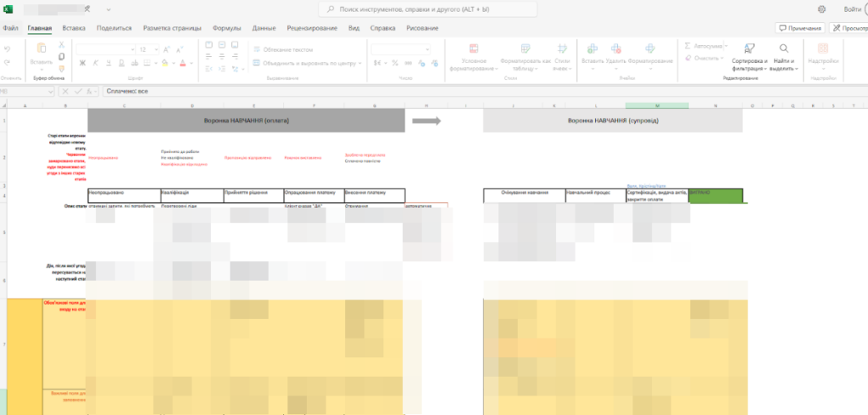Screen dimensions: 868x415
Task: Open Условное форматирование menu
Action: click(x=474, y=58)
